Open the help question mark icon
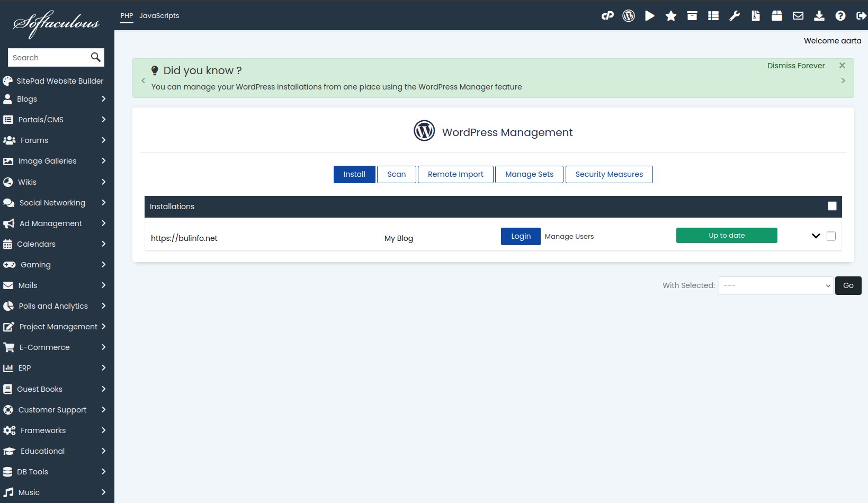 tap(840, 16)
